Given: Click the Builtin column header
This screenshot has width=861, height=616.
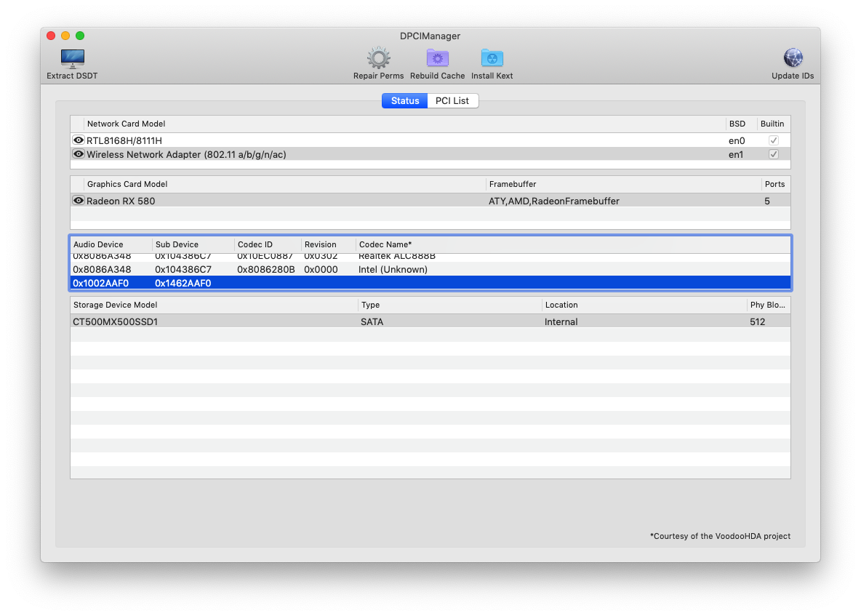Looking at the screenshot, I should [x=773, y=124].
